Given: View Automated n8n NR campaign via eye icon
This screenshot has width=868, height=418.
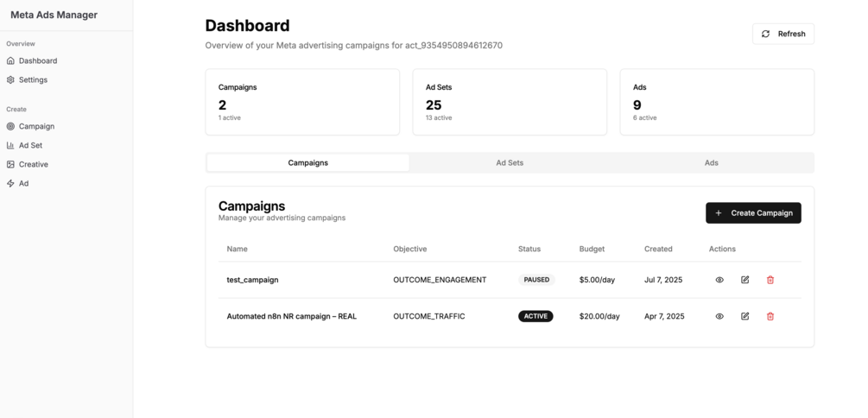Looking at the screenshot, I should (719, 316).
